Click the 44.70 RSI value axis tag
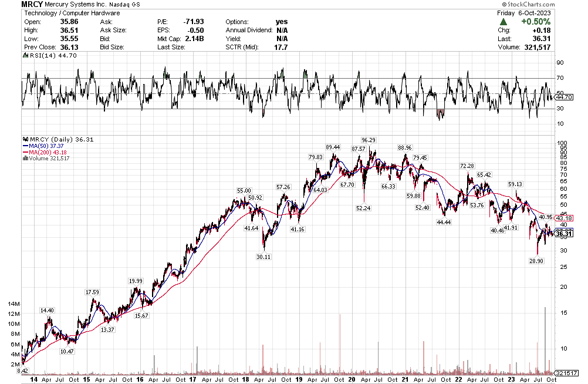This screenshot has width=588, height=384. click(563, 96)
